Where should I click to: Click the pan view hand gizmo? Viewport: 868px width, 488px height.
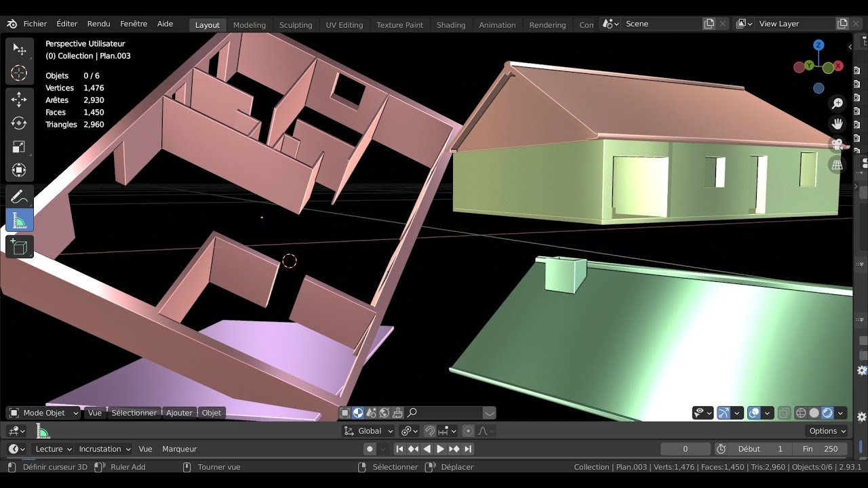point(837,123)
